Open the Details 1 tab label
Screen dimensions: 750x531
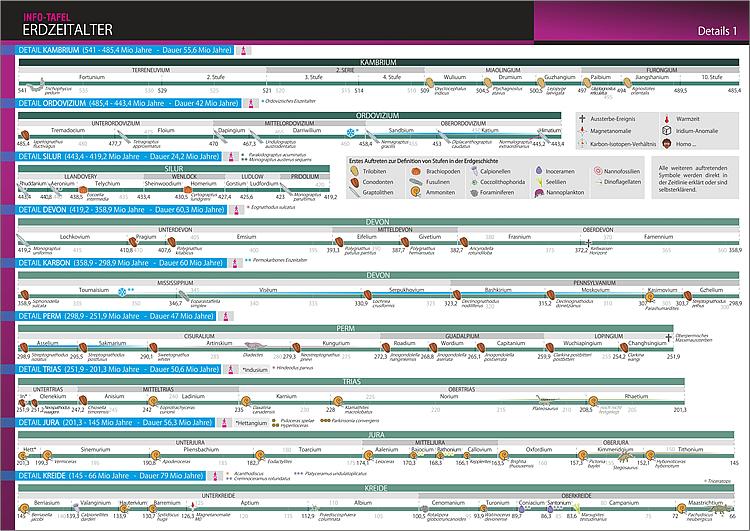717,32
